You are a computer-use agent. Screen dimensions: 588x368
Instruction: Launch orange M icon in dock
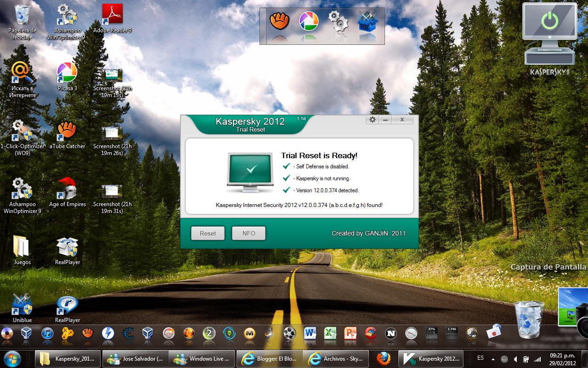click(x=249, y=333)
